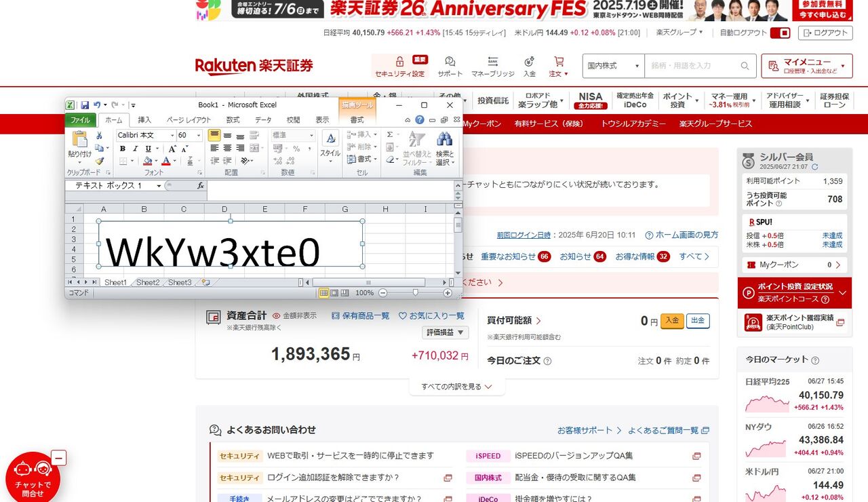
Task: Open 保有商品一覧 link
Action: point(360,316)
